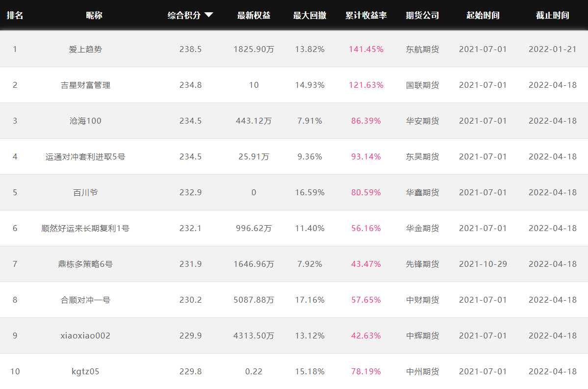Screen dimensions: 588x389
Task: Click the 期货公司 column header
Action: coord(423,15)
